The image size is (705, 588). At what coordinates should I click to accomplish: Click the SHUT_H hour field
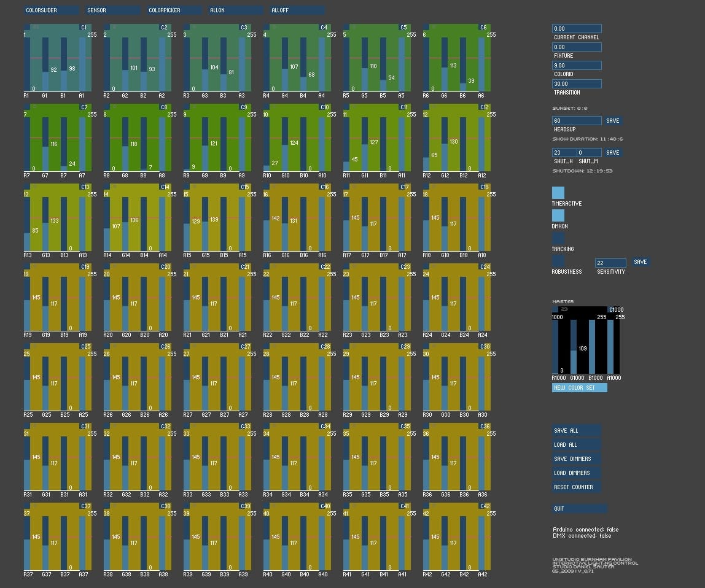tap(564, 152)
